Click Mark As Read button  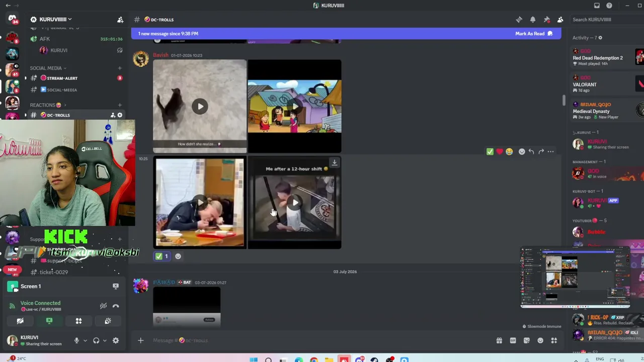pos(534,34)
